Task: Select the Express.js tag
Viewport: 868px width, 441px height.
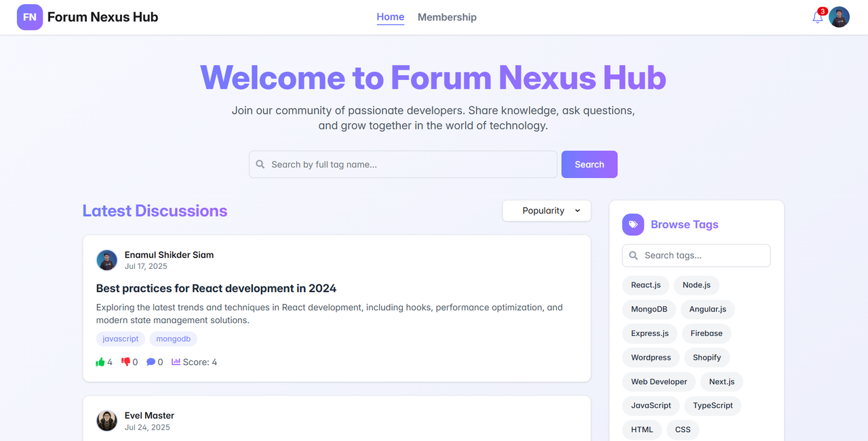Action: tap(650, 333)
